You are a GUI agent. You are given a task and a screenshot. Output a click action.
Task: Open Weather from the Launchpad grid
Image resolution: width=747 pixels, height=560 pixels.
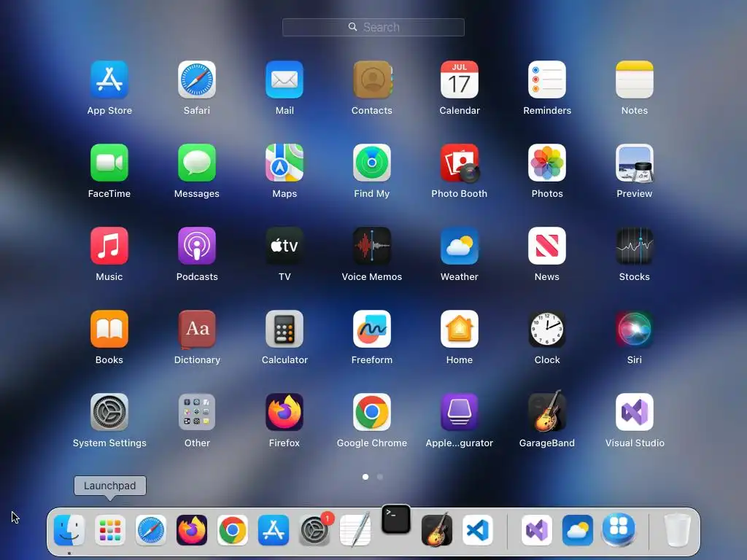tap(460, 246)
